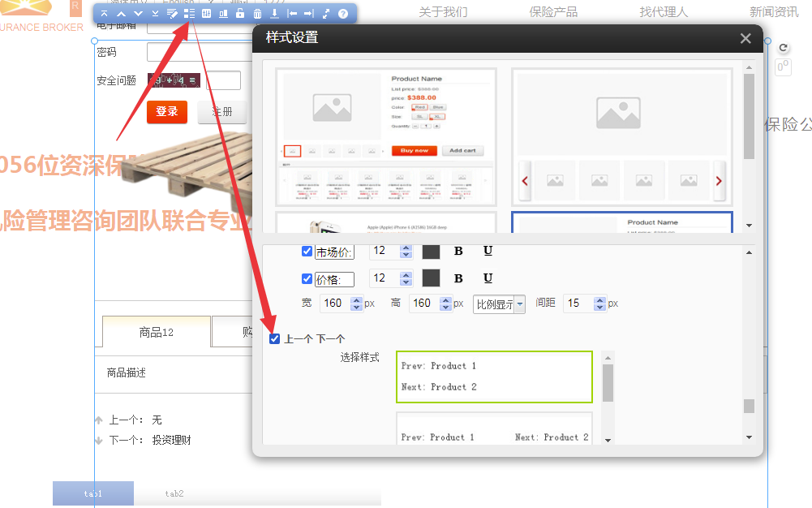The image size is (812, 508).
Task: Toggle the 上一个 下一个 checkbox
Action: pos(275,338)
